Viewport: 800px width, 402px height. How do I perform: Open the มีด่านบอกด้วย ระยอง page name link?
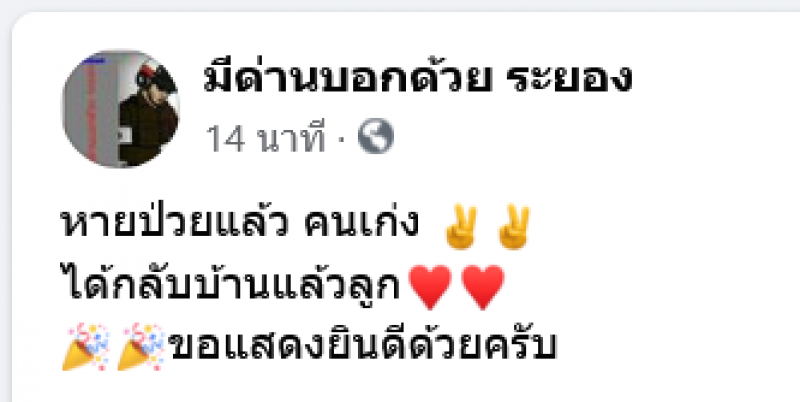pos(418,79)
